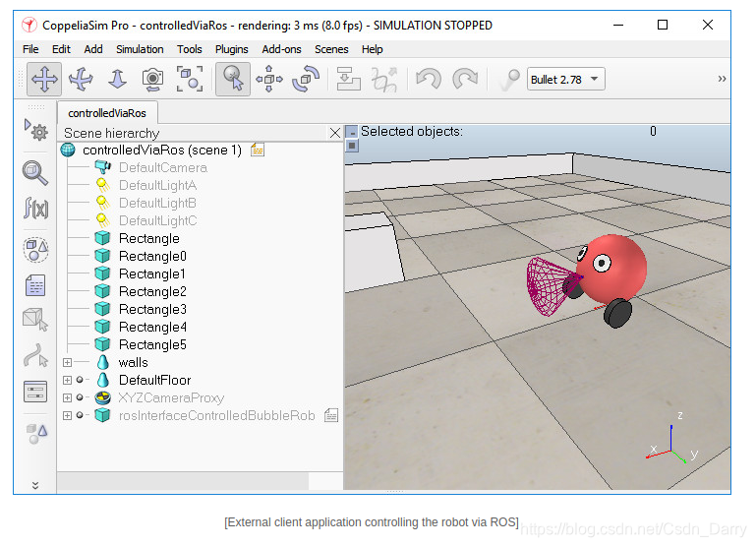The height and width of the screenshot is (547, 756).
Task: Expand the rosInterfaceControlledBubbleRob tree node
Action: [x=68, y=415]
